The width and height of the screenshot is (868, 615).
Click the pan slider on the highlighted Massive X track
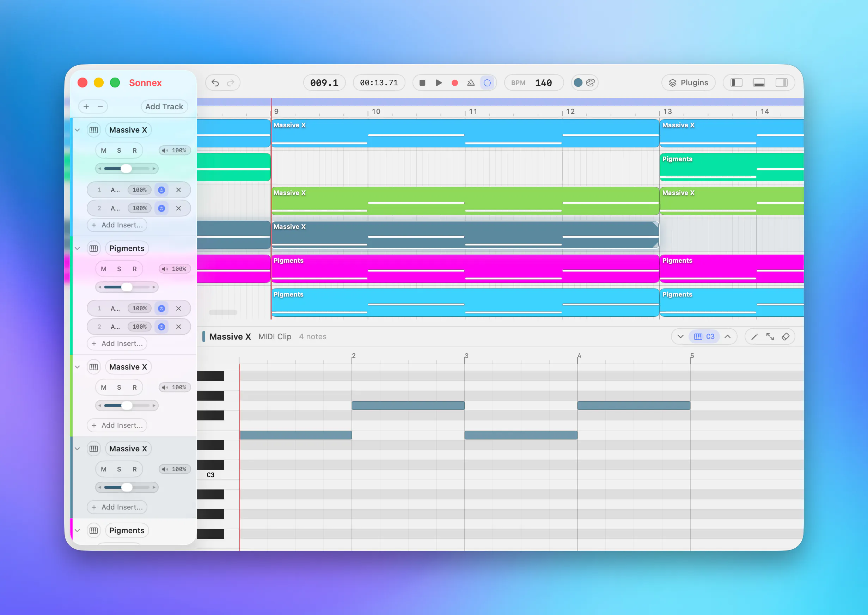pos(127,488)
